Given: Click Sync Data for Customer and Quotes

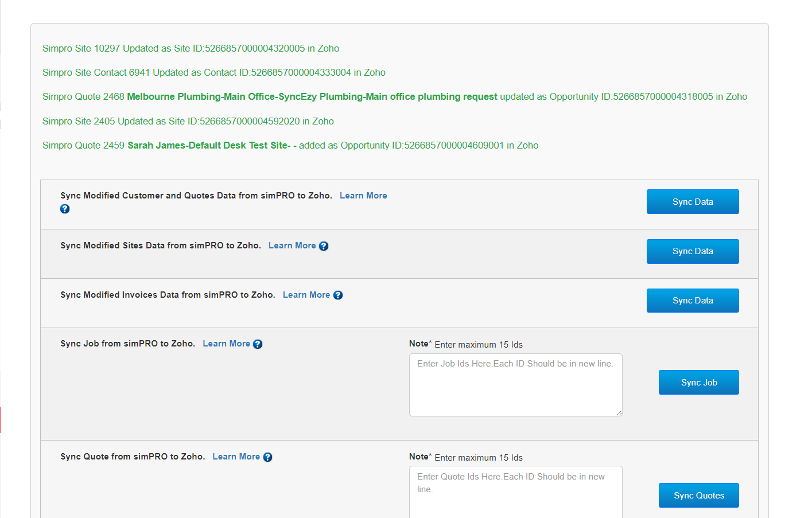Looking at the screenshot, I should click(693, 201).
